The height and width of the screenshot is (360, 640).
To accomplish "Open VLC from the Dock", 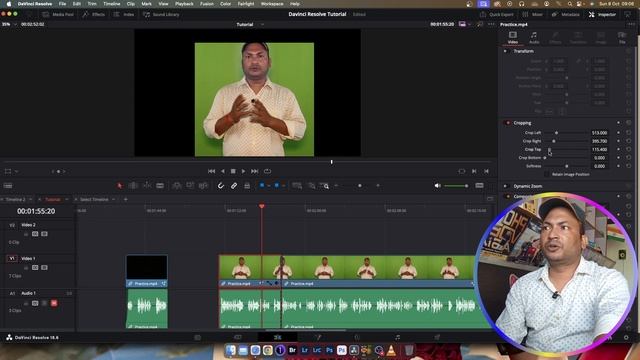I will 391,350.
